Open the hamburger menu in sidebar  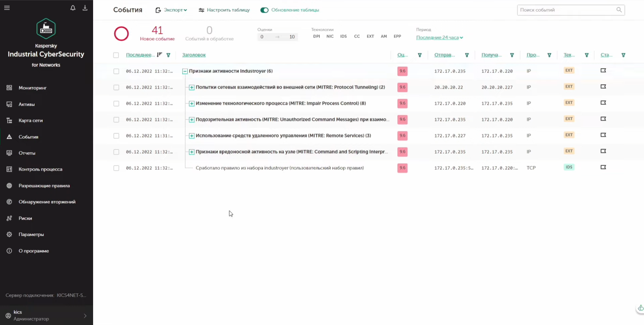7,8
